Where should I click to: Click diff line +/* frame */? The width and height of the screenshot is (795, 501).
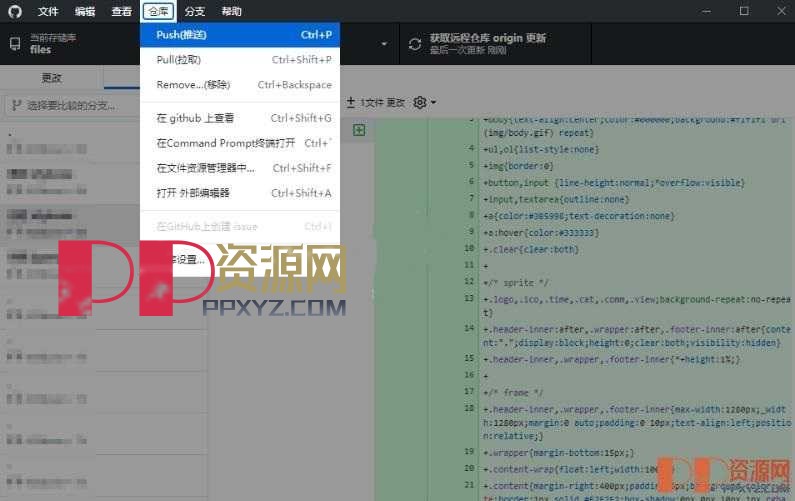point(513,392)
